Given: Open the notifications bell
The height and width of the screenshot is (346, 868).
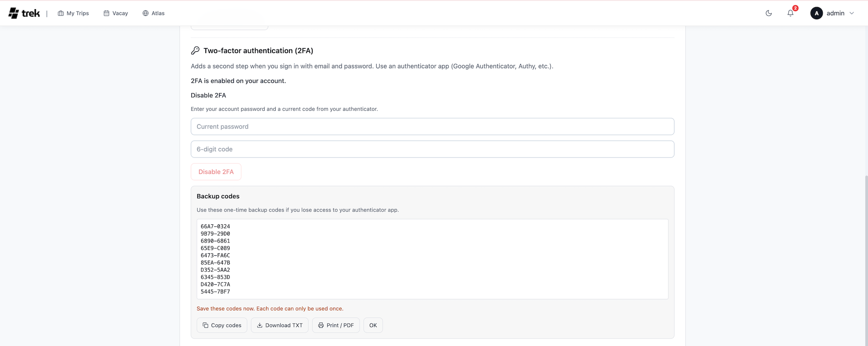Looking at the screenshot, I should point(790,13).
